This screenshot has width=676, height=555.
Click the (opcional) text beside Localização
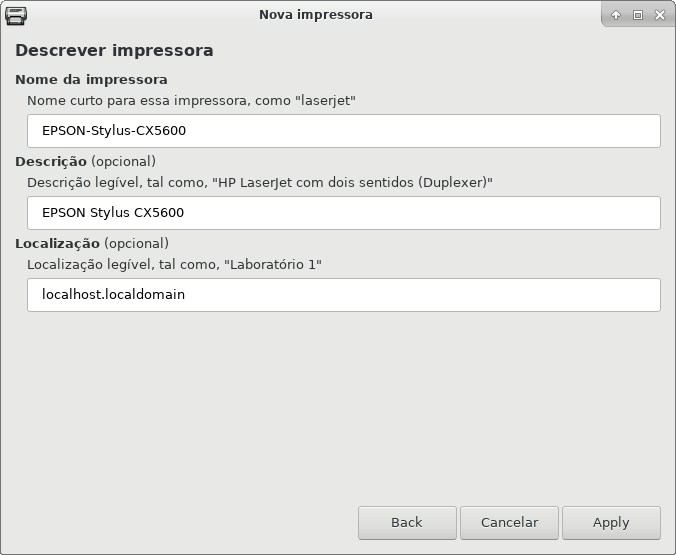tap(136, 244)
